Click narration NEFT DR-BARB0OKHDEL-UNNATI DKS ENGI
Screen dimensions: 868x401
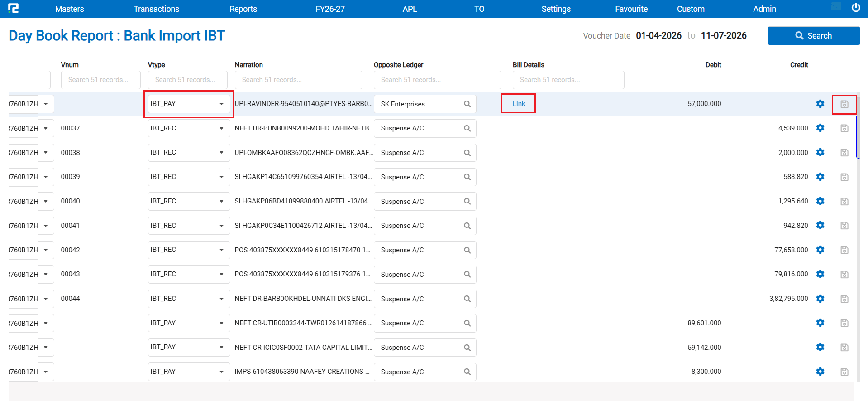tap(303, 299)
